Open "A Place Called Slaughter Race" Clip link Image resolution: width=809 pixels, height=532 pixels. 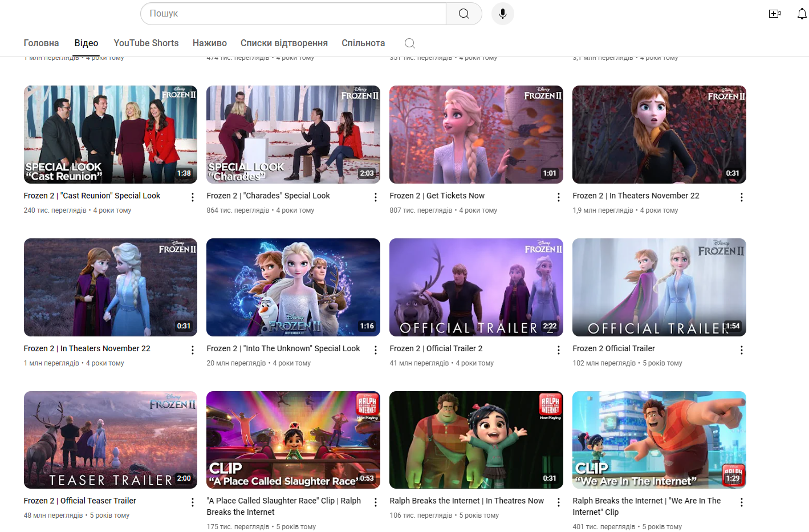click(x=283, y=501)
